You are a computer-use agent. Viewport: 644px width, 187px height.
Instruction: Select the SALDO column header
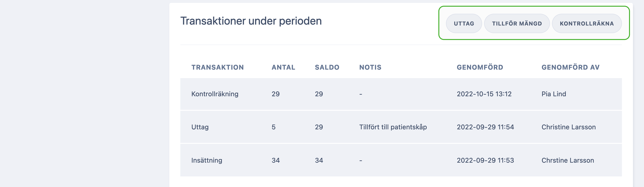[x=327, y=67]
